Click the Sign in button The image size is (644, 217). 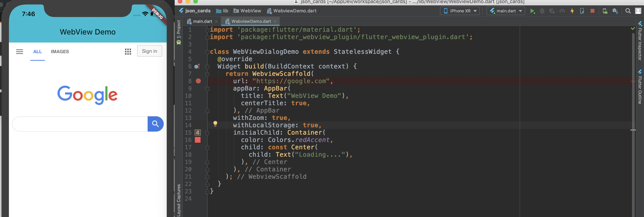point(149,51)
